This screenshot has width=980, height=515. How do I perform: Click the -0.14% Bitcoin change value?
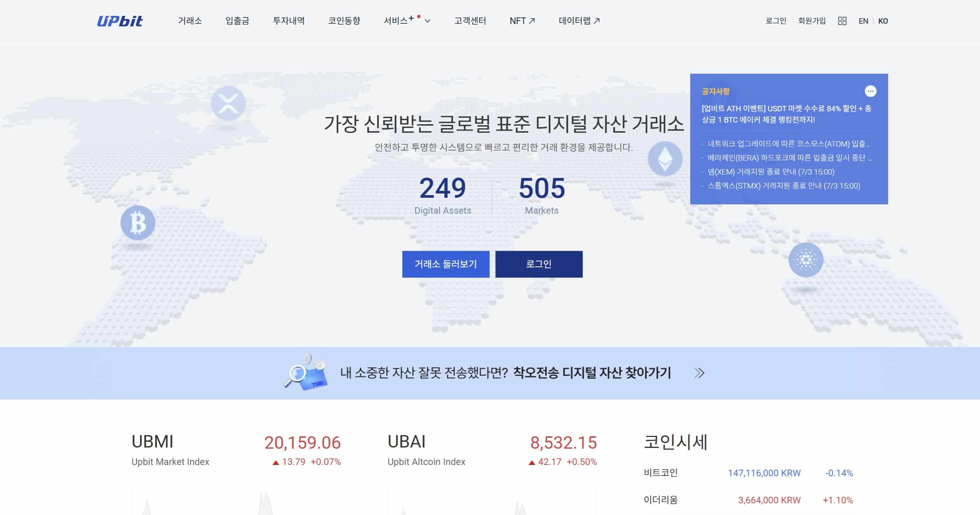[x=839, y=473]
